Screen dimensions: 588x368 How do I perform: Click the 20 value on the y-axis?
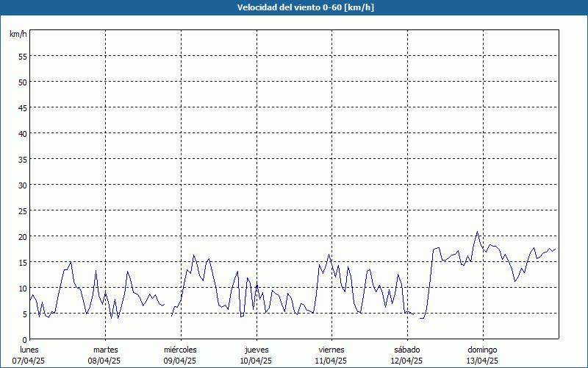pos(23,236)
